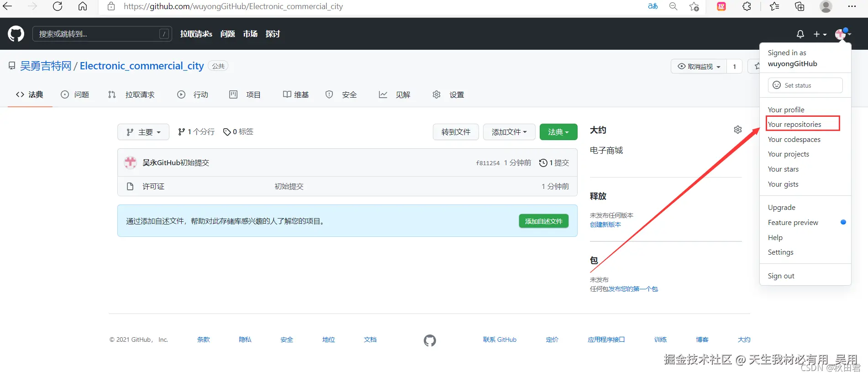868x376 pixels.
Task: Open Your codespaces menu item
Action: coord(794,139)
